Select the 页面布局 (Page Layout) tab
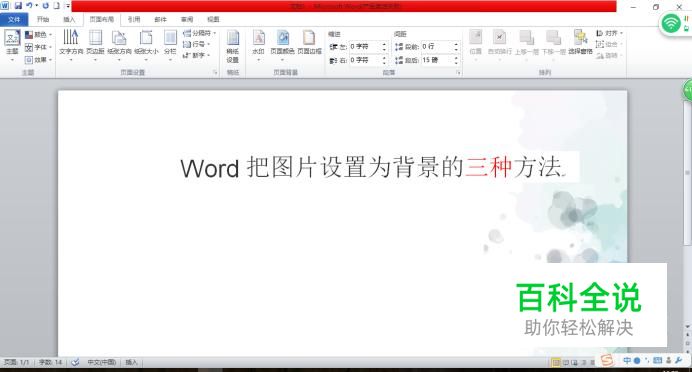This screenshot has height=372, width=692. pos(102,19)
